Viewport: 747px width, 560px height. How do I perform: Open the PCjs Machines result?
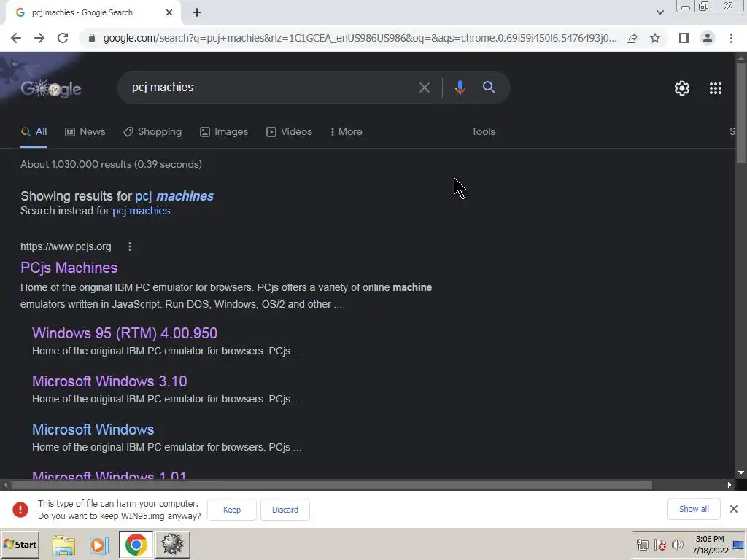[x=69, y=268]
